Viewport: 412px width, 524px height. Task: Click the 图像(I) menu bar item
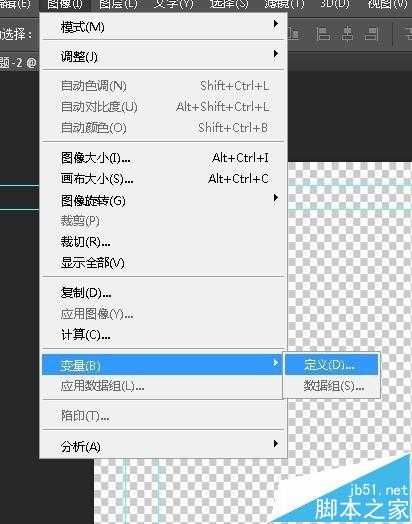click(64, 4)
